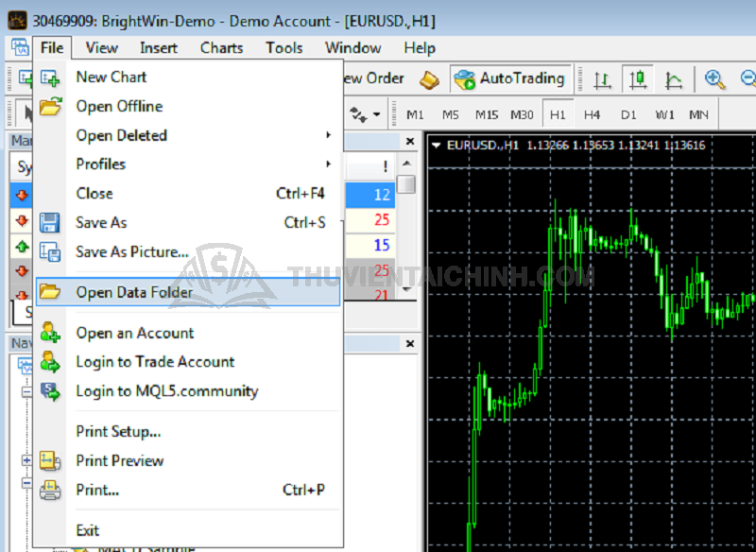This screenshot has width=756, height=552.
Task: Select W1 timeframe button
Action: coord(664,114)
